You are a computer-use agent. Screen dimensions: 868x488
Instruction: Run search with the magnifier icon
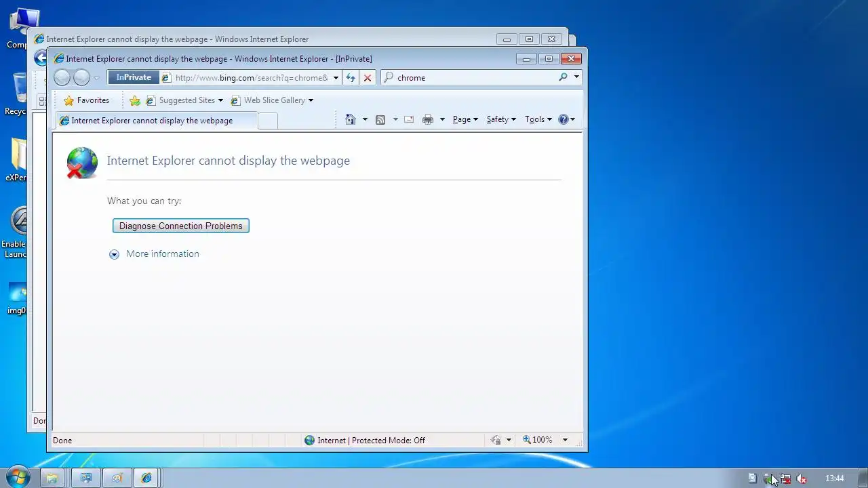(563, 77)
